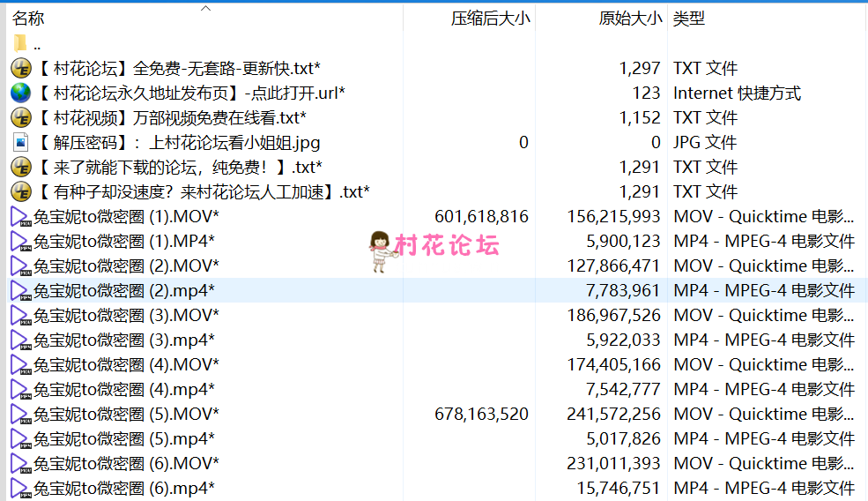This screenshot has width=868, height=501.
Task: Click the Internet 快捷方式 type cell
Action: pos(737,93)
